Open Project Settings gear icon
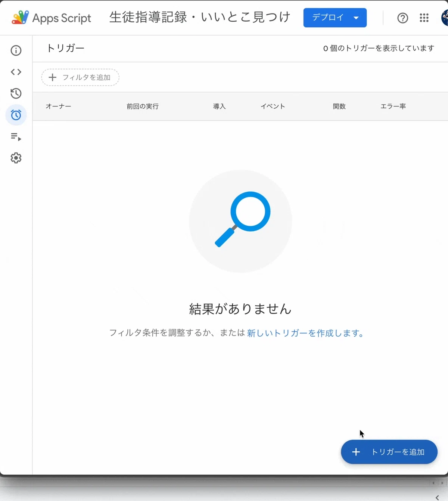Screen dimensions: 448x501 coord(16,158)
